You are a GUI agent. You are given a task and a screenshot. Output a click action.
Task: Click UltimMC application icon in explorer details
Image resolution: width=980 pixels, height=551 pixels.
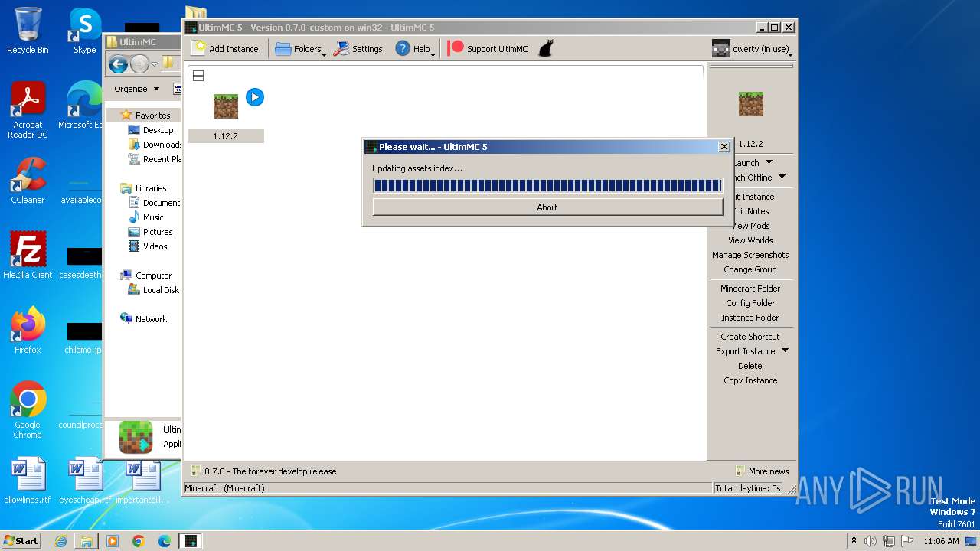coord(136,437)
